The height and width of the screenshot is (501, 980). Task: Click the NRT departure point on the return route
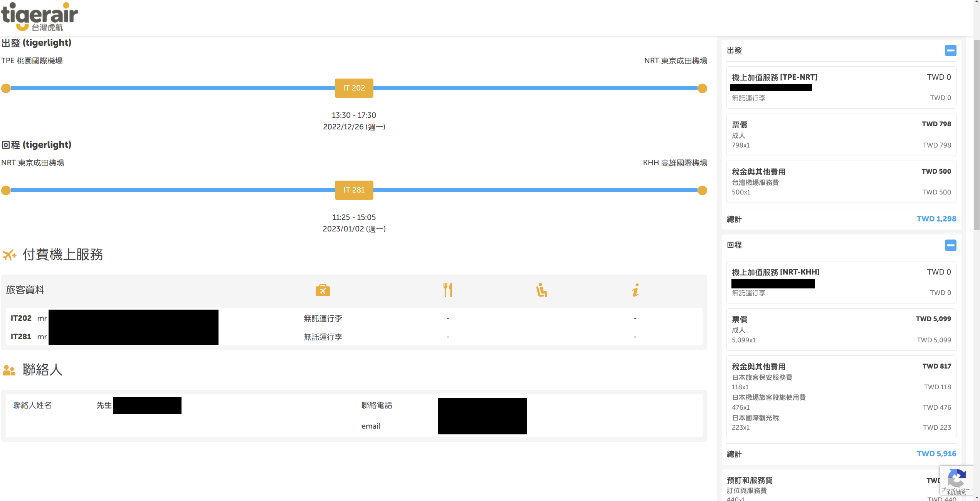pos(6,190)
